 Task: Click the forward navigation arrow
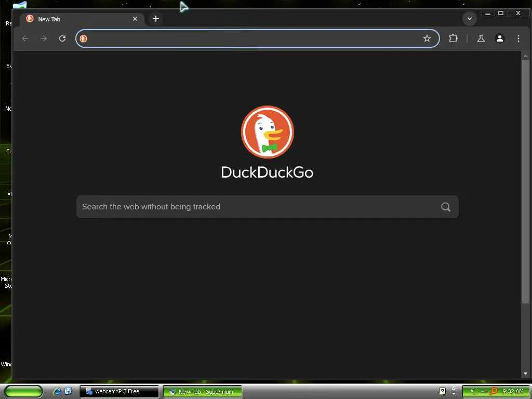[44, 38]
